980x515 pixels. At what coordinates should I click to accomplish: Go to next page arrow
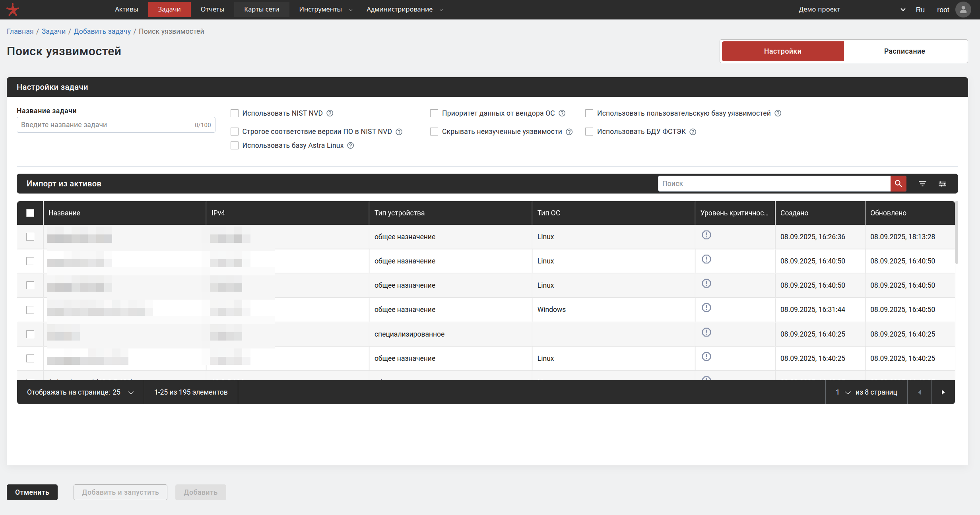pyautogui.click(x=943, y=392)
